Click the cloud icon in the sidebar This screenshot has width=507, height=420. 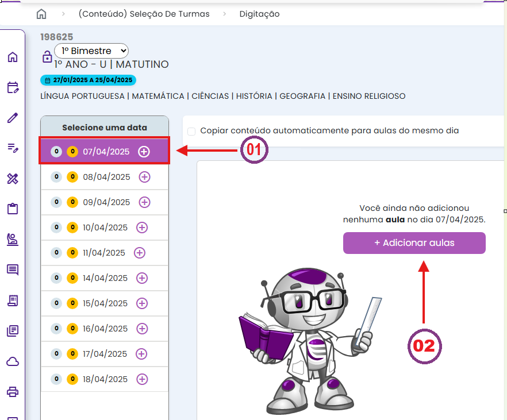tap(13, 361)
